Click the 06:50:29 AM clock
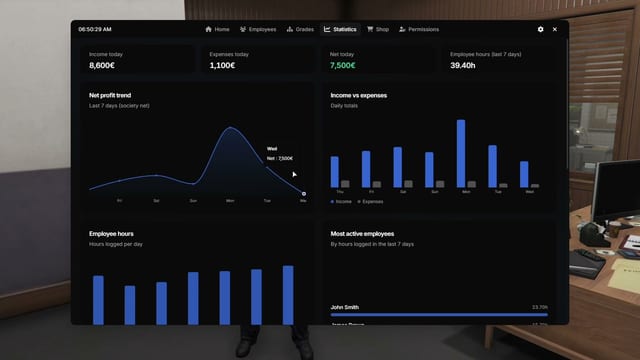The width and height of the screenshot is (640, 360). tap(95, 29)
